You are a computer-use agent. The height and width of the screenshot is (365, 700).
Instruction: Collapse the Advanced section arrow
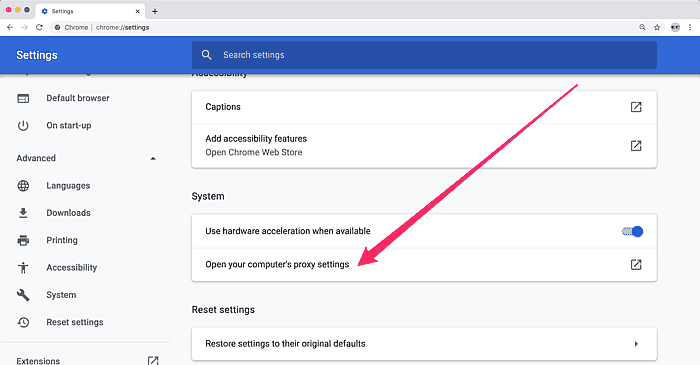coord(153,158)
